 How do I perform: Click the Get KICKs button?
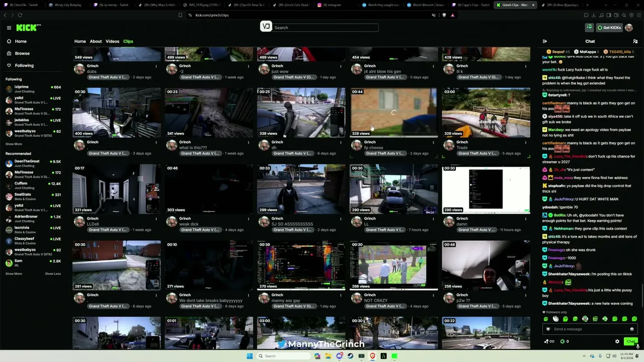point(609,28)
